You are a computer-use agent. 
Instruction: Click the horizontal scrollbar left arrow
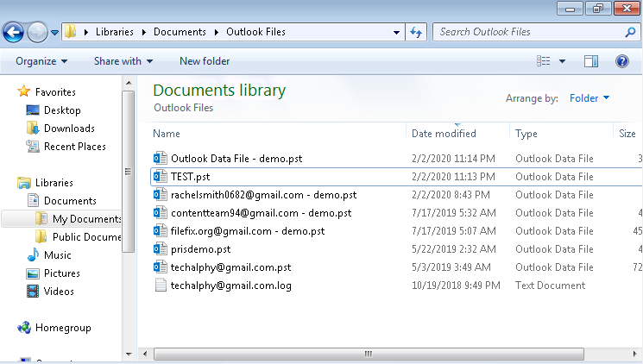(145, 354)
